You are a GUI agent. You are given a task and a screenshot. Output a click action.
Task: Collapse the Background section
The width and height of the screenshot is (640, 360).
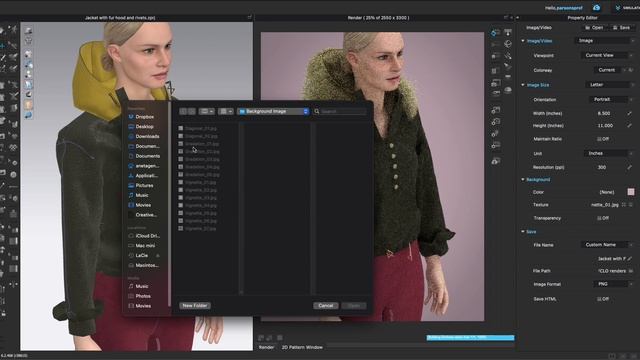(523, 180)
